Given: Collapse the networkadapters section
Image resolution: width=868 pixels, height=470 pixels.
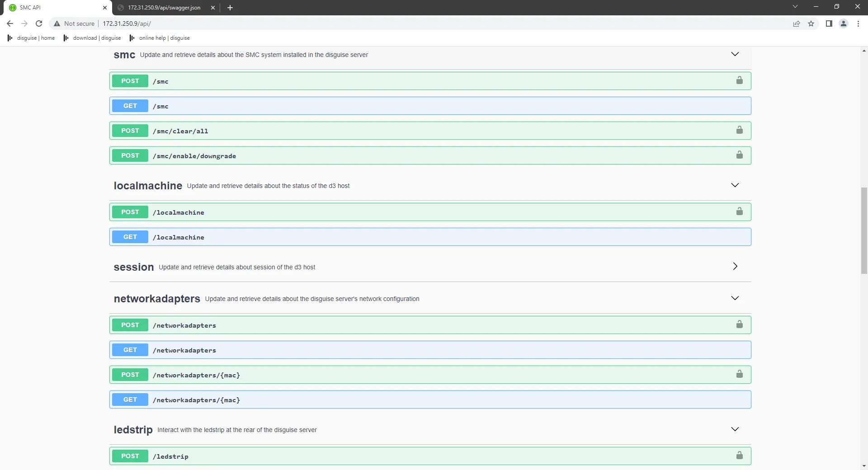Looking at the screenshot, I should pyautogui.click(x=735, y=298).
